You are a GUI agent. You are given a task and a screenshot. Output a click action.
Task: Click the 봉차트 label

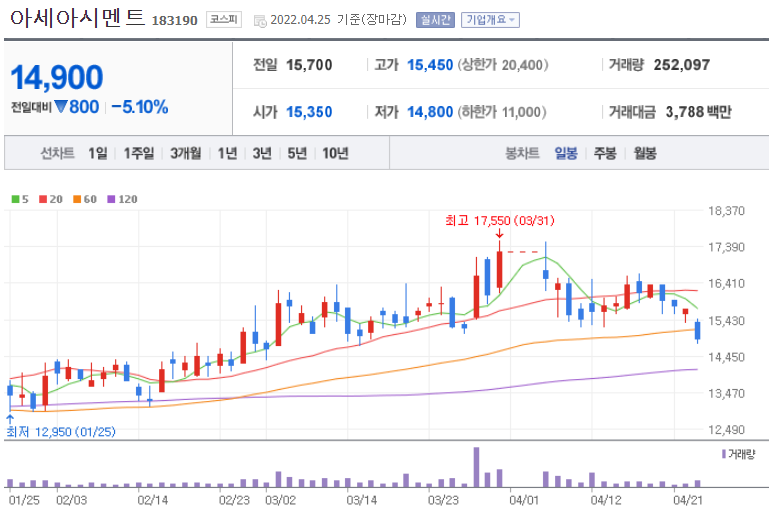[x=522, y=154]
